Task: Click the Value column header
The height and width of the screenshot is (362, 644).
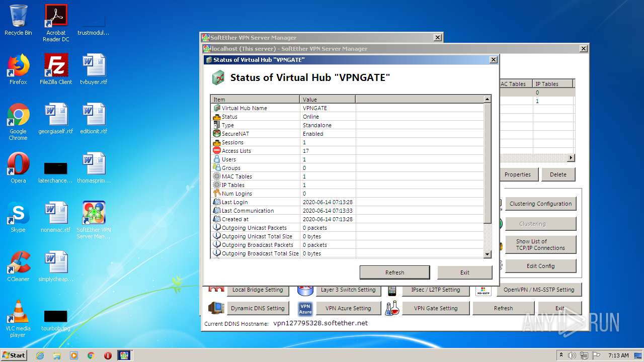Action: (328, 99)
